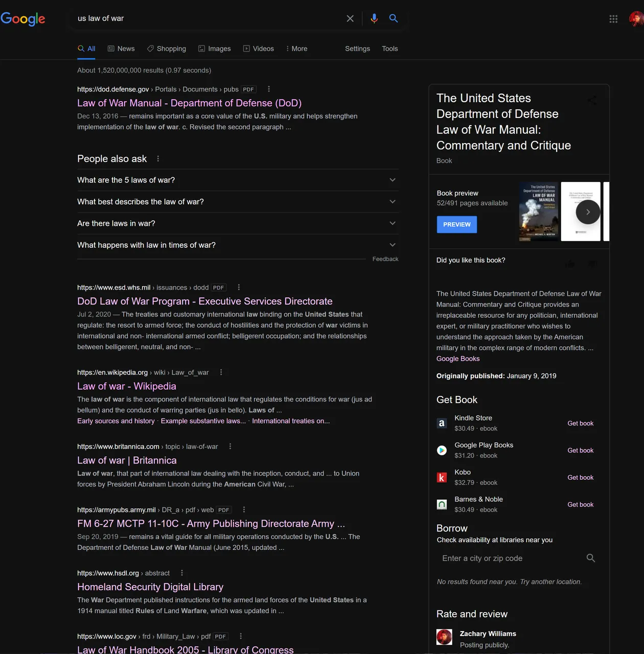Click the Barnes & Noble icon

coord(442,504)
